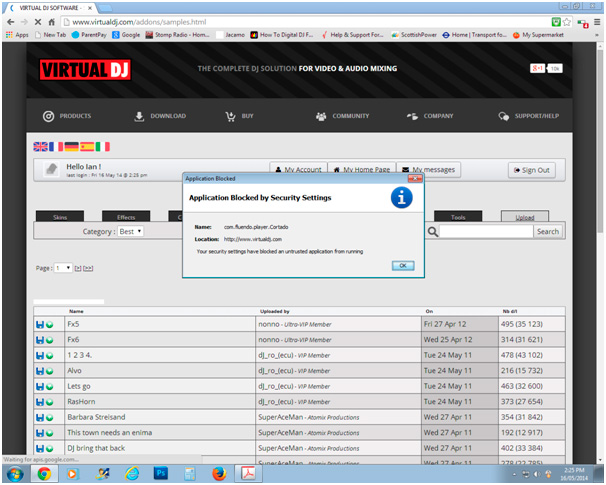Open the Apps bookmark shortcut
This screenshot has width=606, height=485.
17,35
